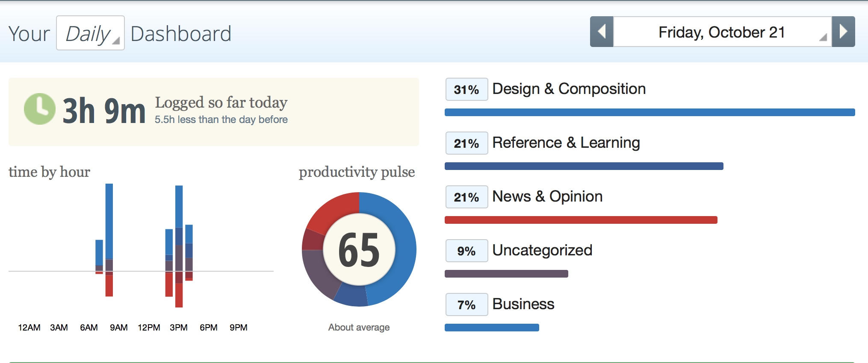868x363 pixels.
Task: Click the red News & Opinion bar
Action: click(x=581, y=220)
